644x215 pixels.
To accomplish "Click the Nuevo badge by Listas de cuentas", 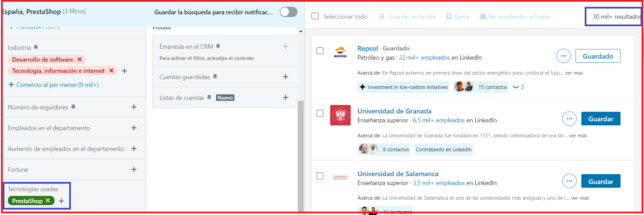I will pyautogui.click(x=225, y=97).
